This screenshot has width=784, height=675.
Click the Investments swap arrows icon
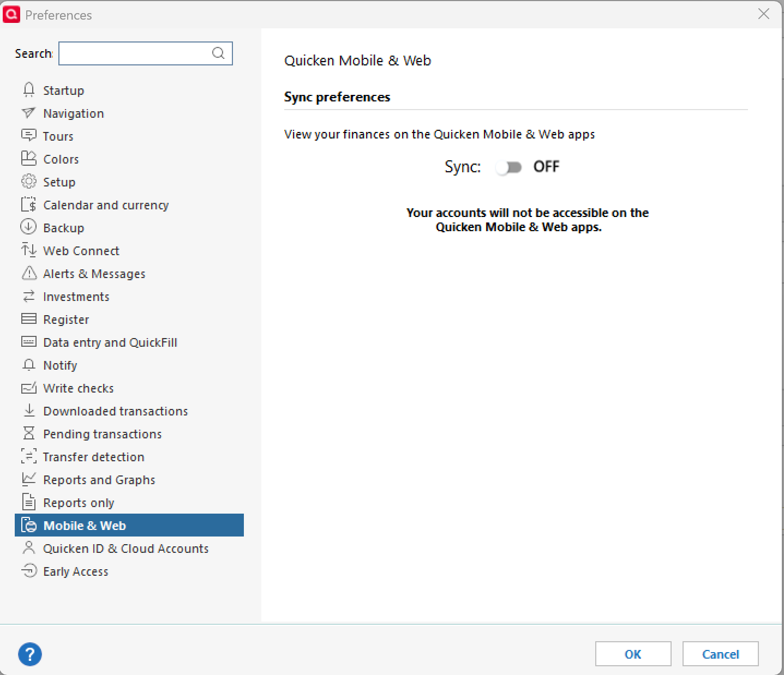click(29, 296)
